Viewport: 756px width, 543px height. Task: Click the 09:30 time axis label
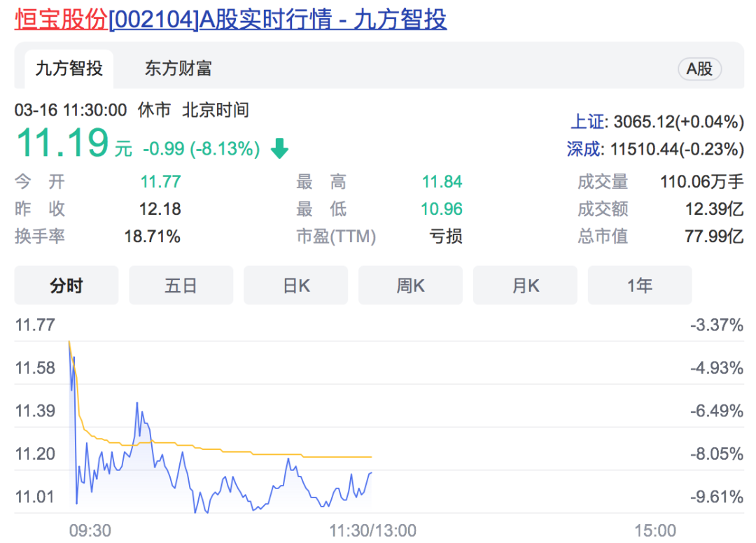[90, 530]
